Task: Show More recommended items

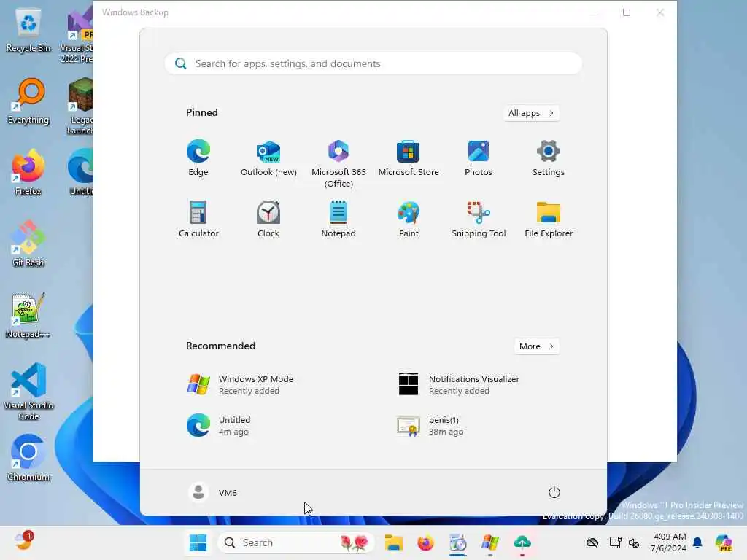Action: click(x=536, y=346)
